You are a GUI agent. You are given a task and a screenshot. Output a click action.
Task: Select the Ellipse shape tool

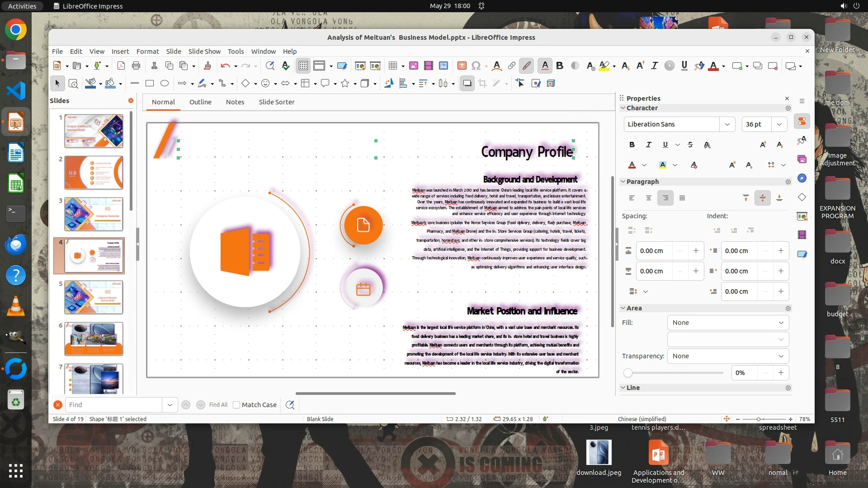tap(165, 83)
